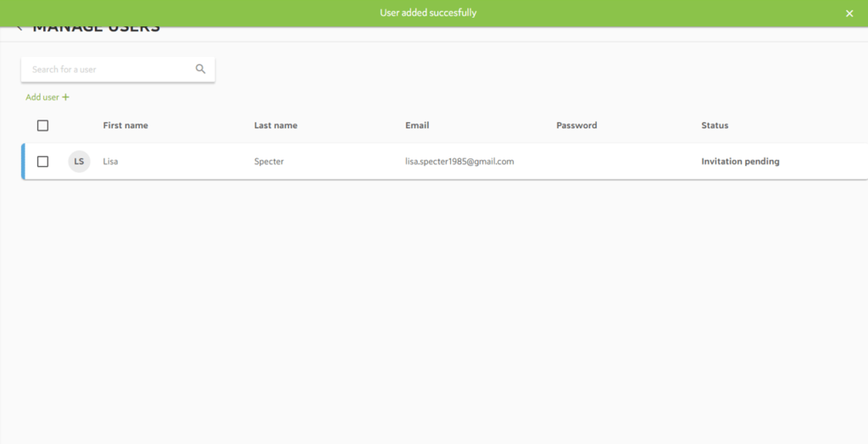Sort by First name column header
The height and width of the screenshot is (444, 868).
[x=125, y=125]
